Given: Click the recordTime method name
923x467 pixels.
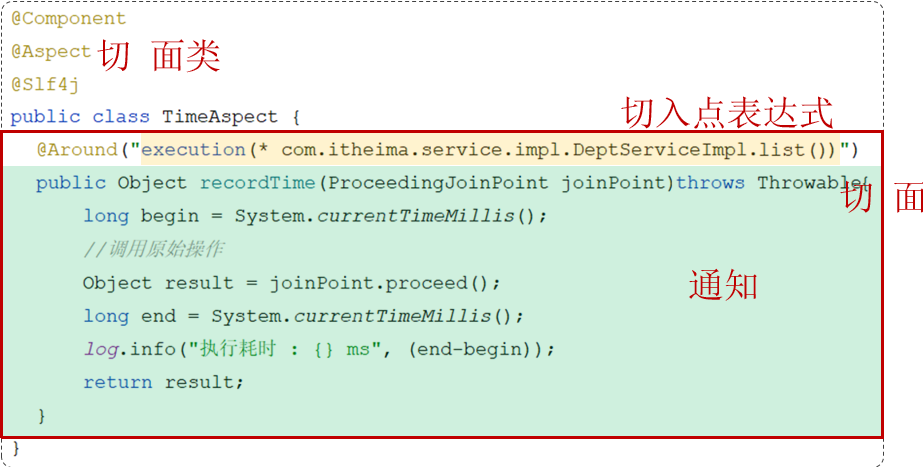Looking at the screenshot, I should (x=258, y=183).
